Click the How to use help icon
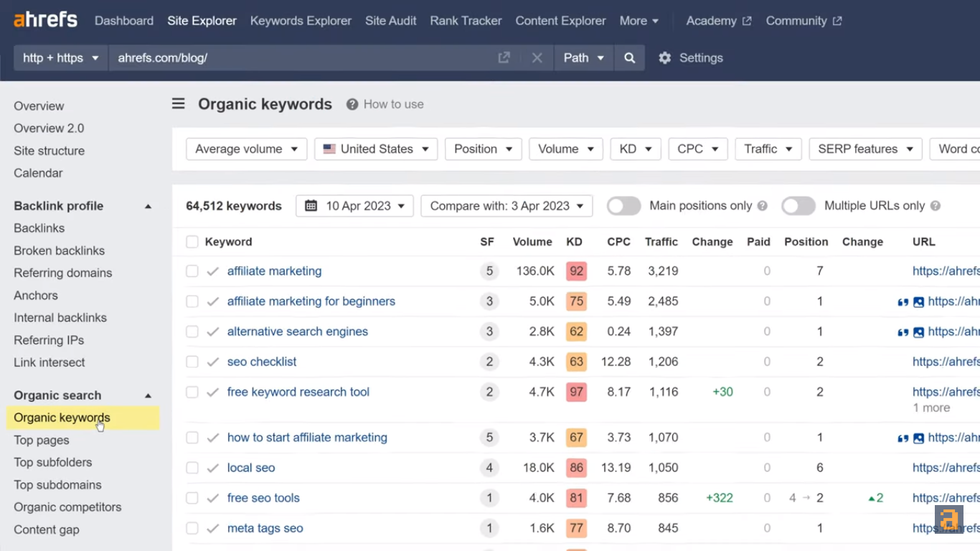The height and width of the screenshot is (551, 980). click(x=352, y=105)
